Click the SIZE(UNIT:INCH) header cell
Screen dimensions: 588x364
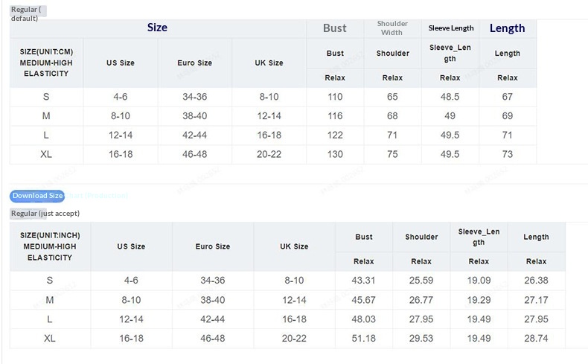(50, 246)
